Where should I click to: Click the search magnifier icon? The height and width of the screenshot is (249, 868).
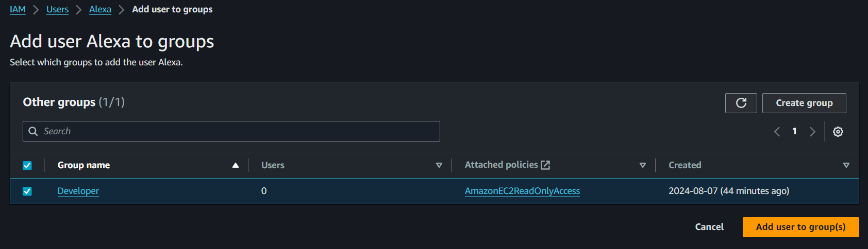[33, 131]
